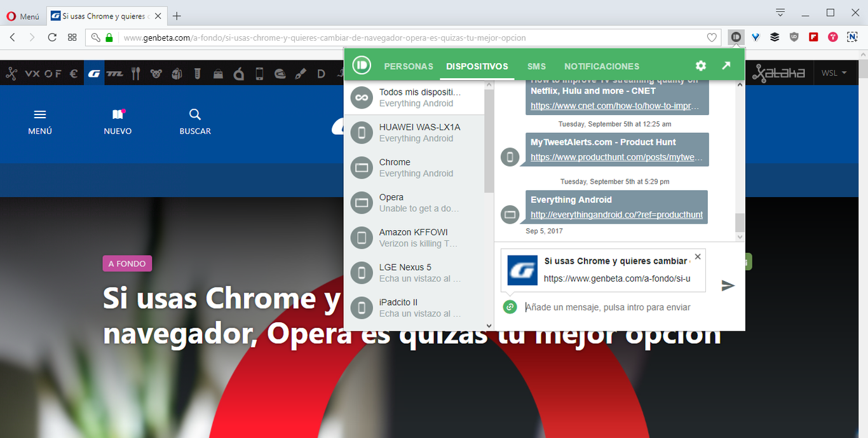Open the settings gear in the green panel
Screen dimensions: 868x438
click(700, 65)
